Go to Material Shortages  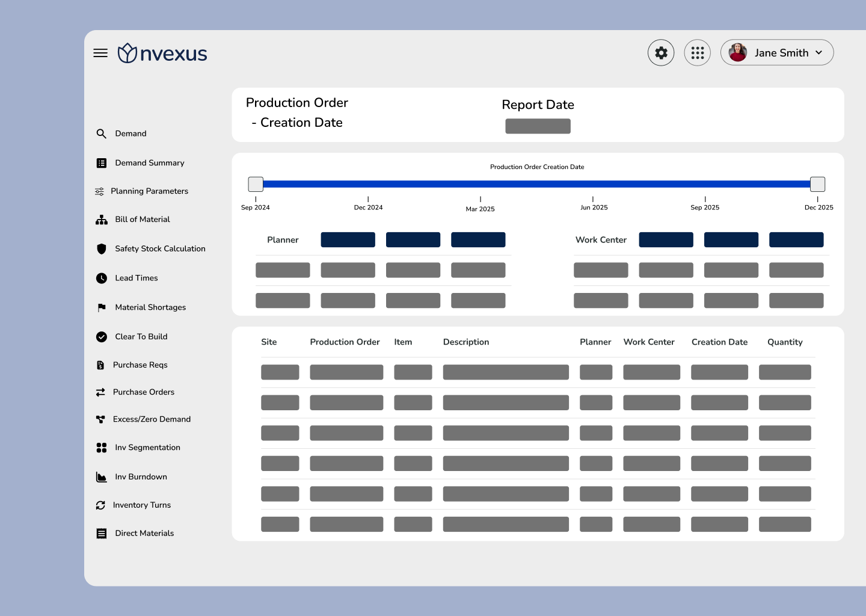[x=150, y=307]
